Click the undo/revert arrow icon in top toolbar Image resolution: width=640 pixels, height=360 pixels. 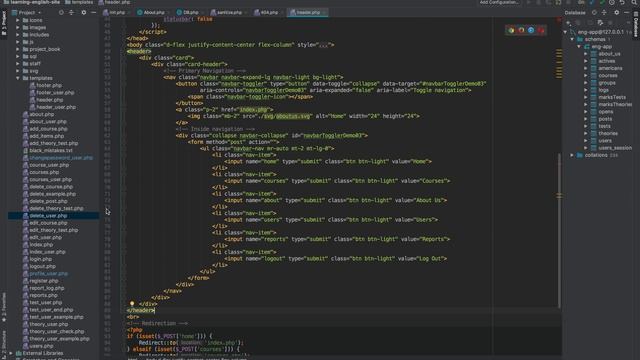click(622, 2)
